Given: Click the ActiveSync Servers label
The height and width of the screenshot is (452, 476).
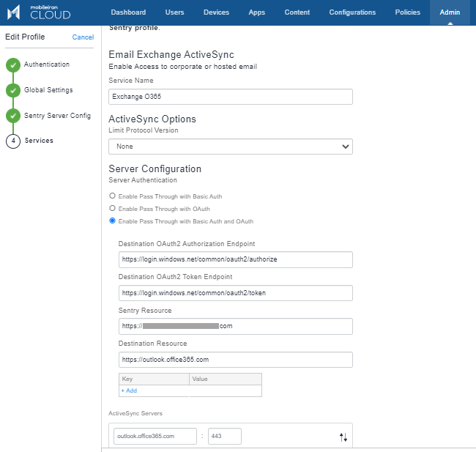Looking at the screenshot, I should [x=135, y=413].
